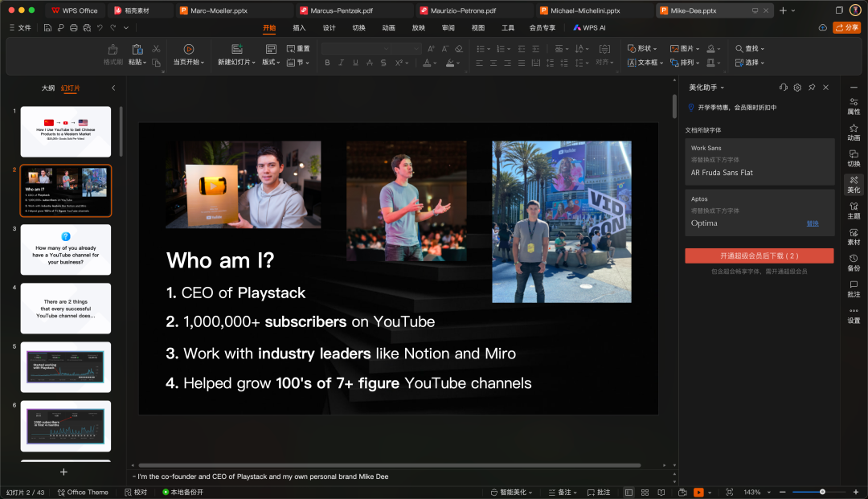Toggle Underline formatting

tap(355, 63)
